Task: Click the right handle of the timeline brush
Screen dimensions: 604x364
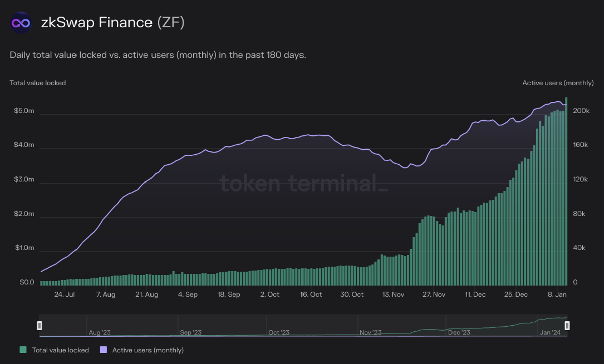Action: pyautogui.click(x=568, y=326)
